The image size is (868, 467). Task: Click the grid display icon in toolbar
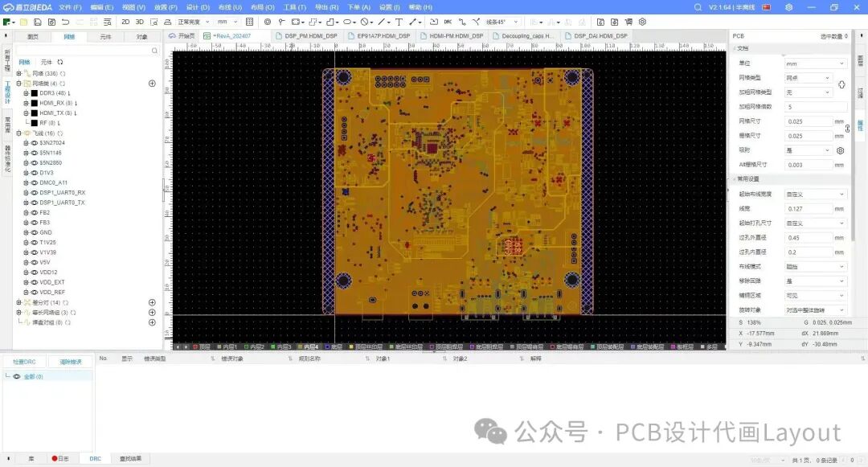(250, 23)
